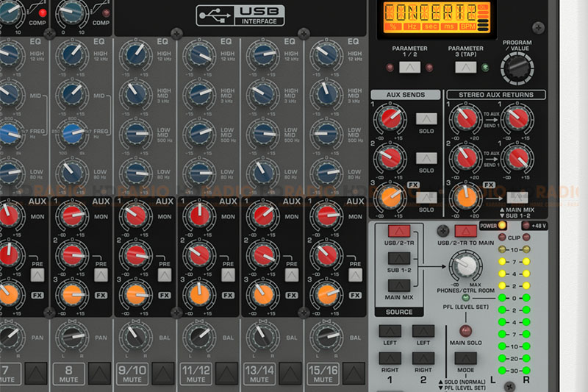Enable the PRE switch on channel 8
588x392 pixels.
101,274
